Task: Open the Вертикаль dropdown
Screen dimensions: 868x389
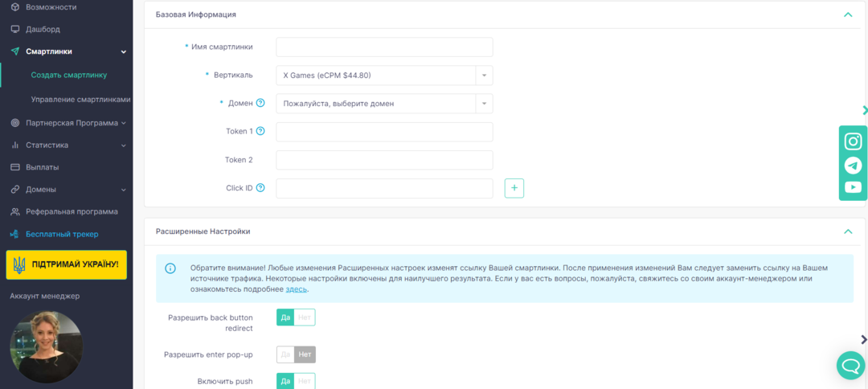Action: [384, 76]
